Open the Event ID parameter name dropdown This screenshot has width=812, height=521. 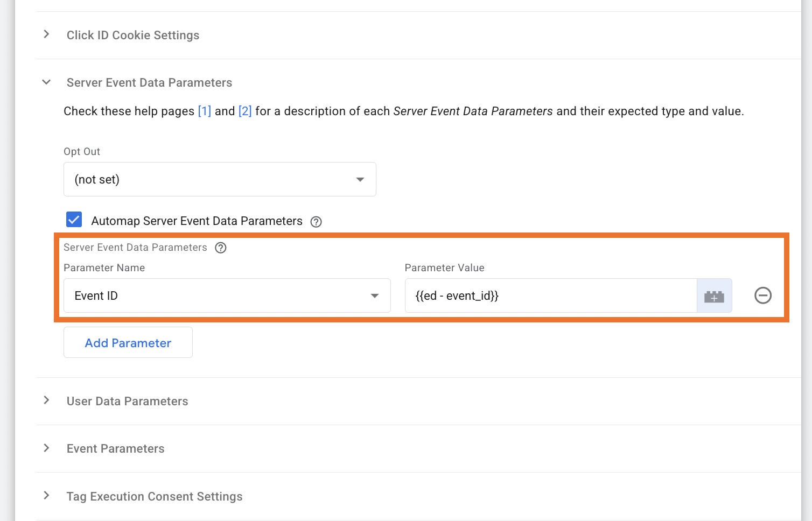point(227,295)
